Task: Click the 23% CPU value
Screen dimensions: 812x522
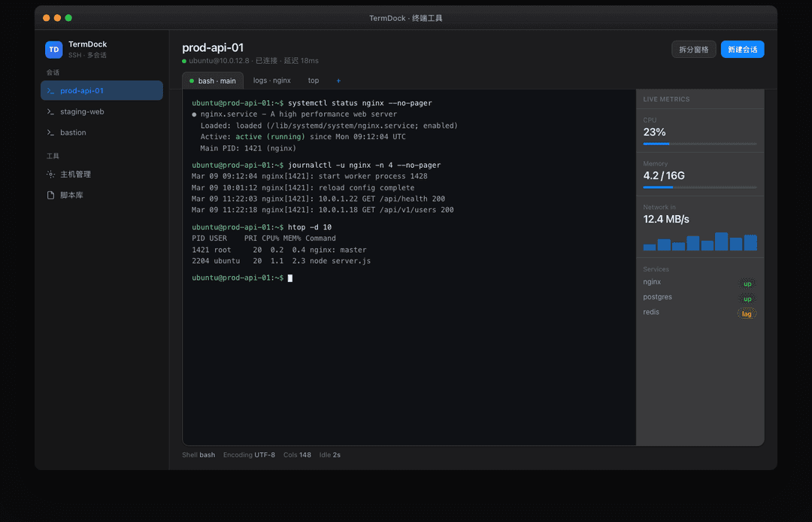Action: click(x=655, y=132)
